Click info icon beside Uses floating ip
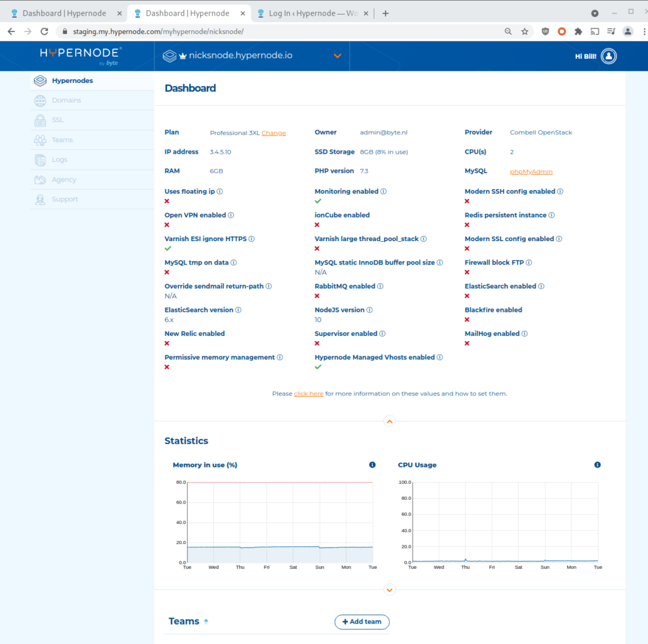The height and width of the screenshot is (644, 648). [220, 191]
